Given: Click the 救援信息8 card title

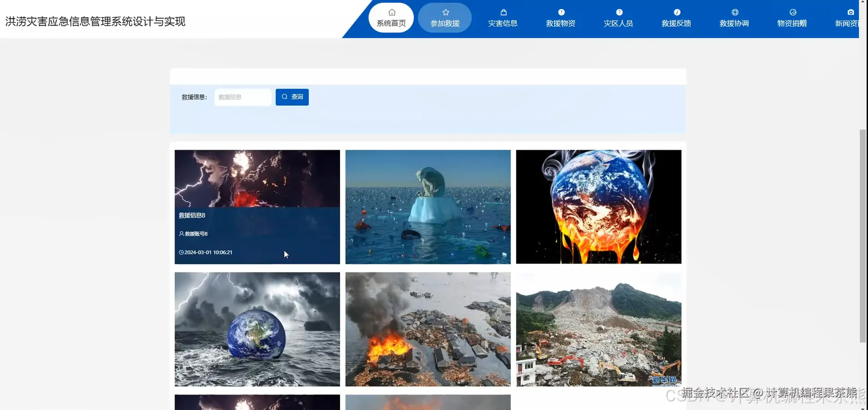Looking at the screenshot, I should (192, 215).
